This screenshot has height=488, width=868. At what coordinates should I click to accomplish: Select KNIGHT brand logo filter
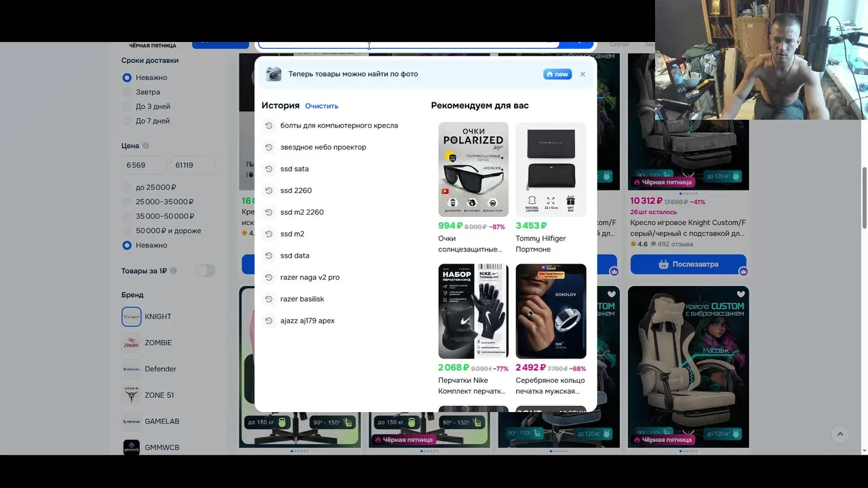point(132,317)
